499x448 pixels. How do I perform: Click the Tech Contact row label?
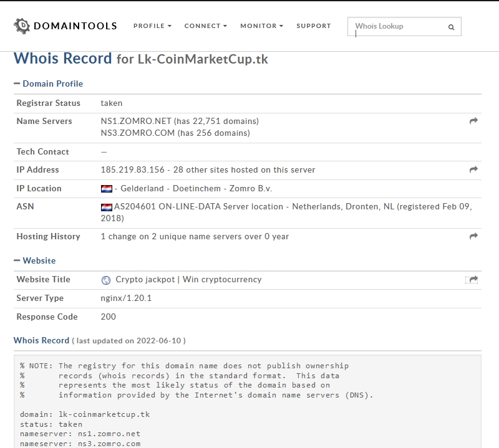[x=42, y=151]
